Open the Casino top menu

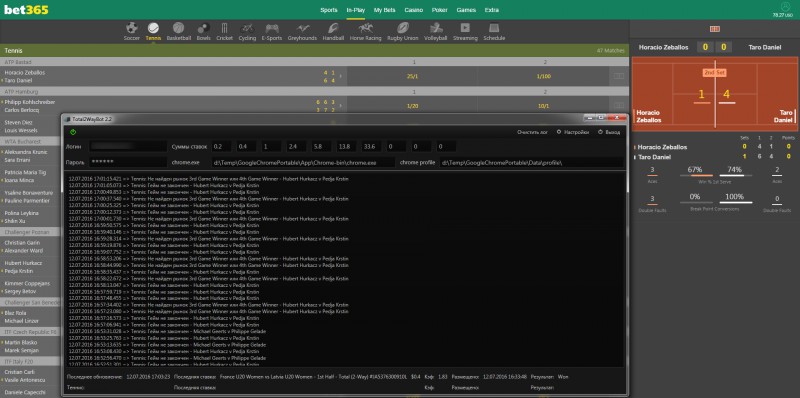tap(413, 10)
